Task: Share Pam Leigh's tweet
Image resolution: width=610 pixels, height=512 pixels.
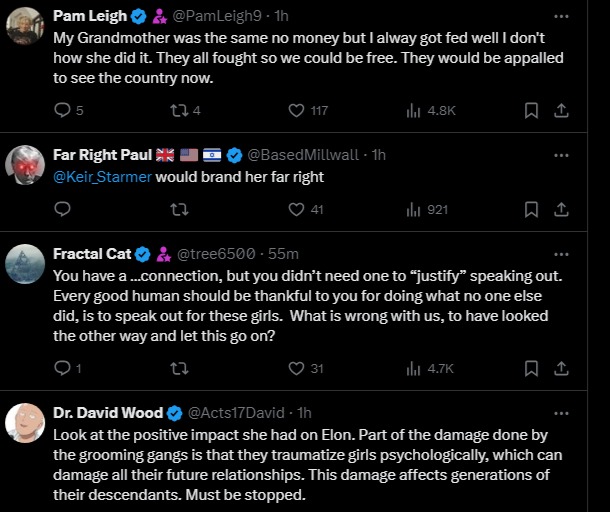Action: (562, 111)
